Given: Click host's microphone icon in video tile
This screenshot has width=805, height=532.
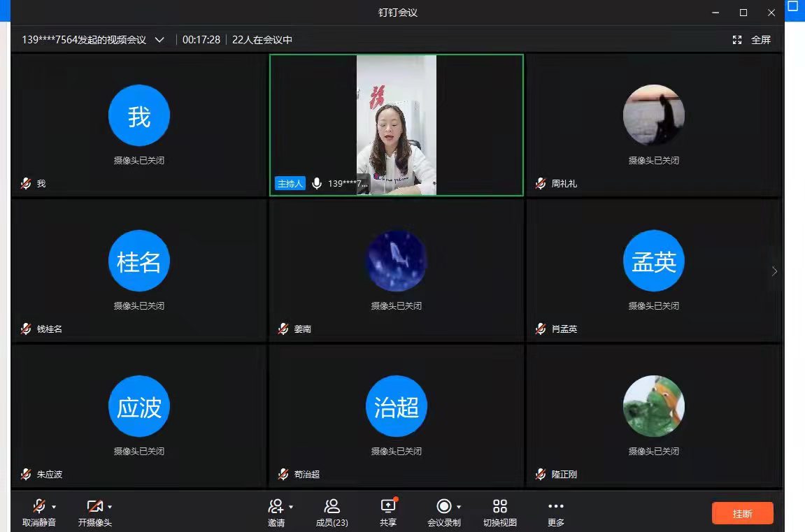Looking at the screenshot, I should pyautogui.click(x=317, y=183).
